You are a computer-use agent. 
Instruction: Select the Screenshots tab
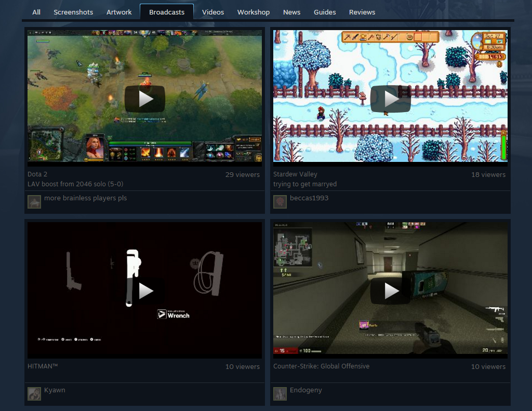(x=73, y=12)
